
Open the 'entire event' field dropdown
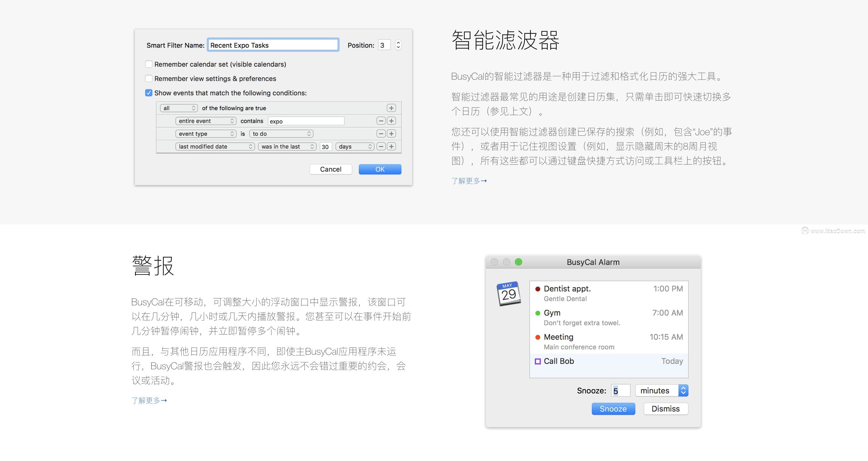click(206, 121)
